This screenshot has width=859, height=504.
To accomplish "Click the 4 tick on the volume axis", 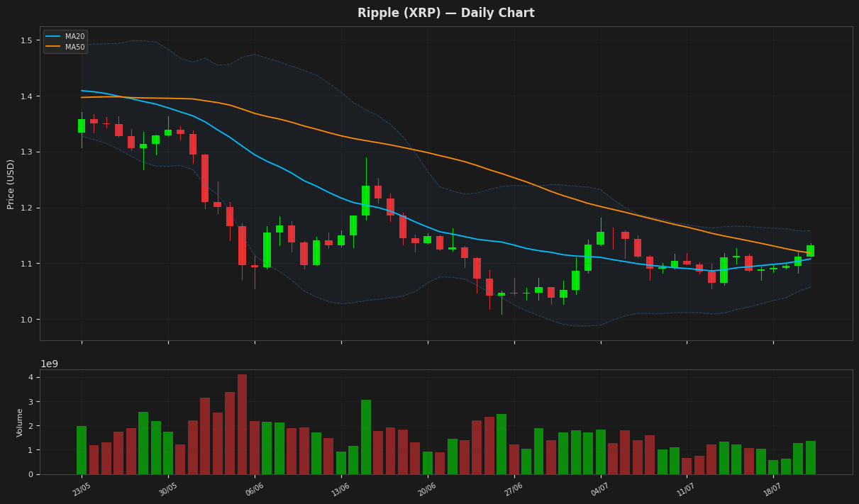I will coord(30,377).
